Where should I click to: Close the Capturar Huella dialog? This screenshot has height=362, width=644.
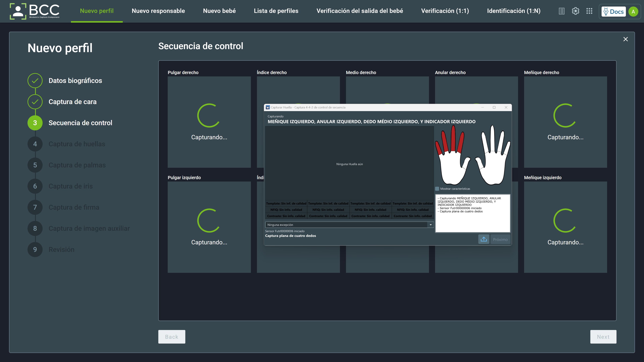(x=506, y=107)
